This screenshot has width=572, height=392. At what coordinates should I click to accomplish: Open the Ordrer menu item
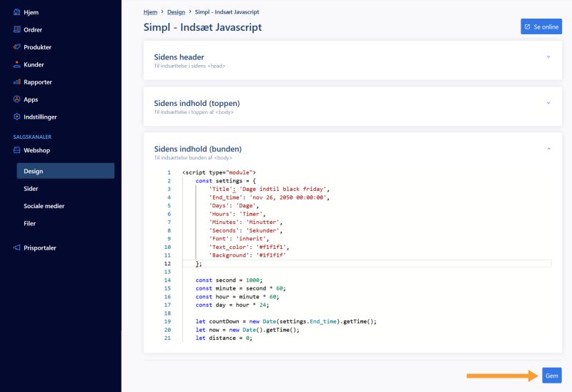(33, 30)
